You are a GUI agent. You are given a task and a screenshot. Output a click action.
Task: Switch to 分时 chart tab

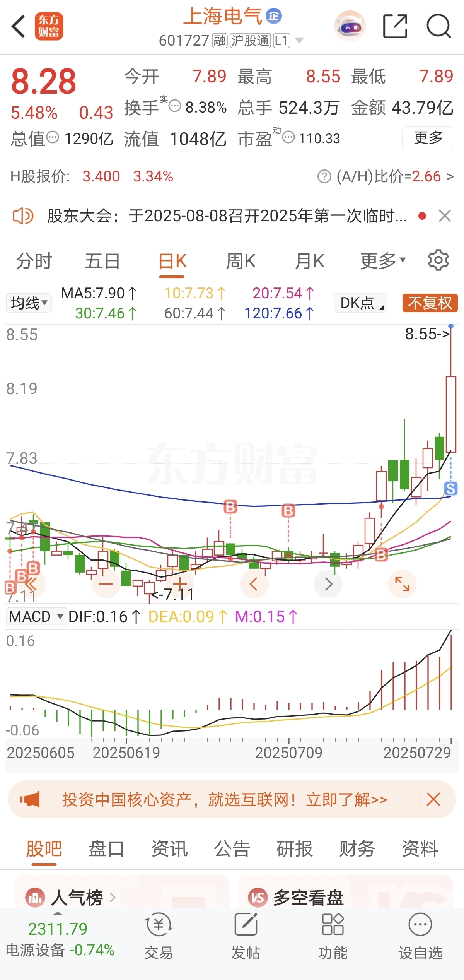(x=34, y=261)
